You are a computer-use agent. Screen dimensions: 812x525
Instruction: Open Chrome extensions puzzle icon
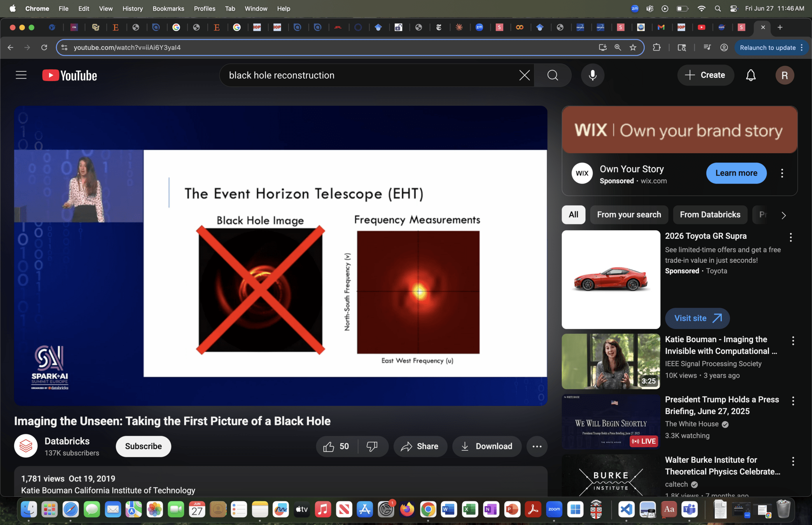[x=657, y=47]
